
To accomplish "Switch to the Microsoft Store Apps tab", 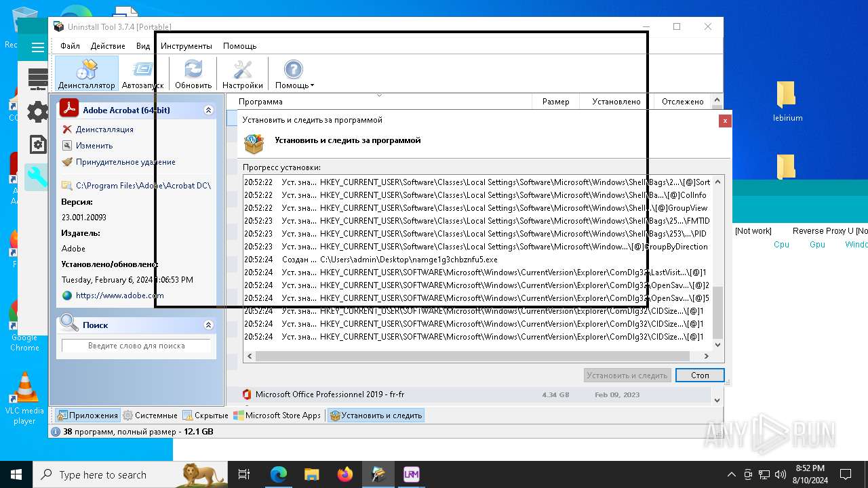I will point(277,415).
